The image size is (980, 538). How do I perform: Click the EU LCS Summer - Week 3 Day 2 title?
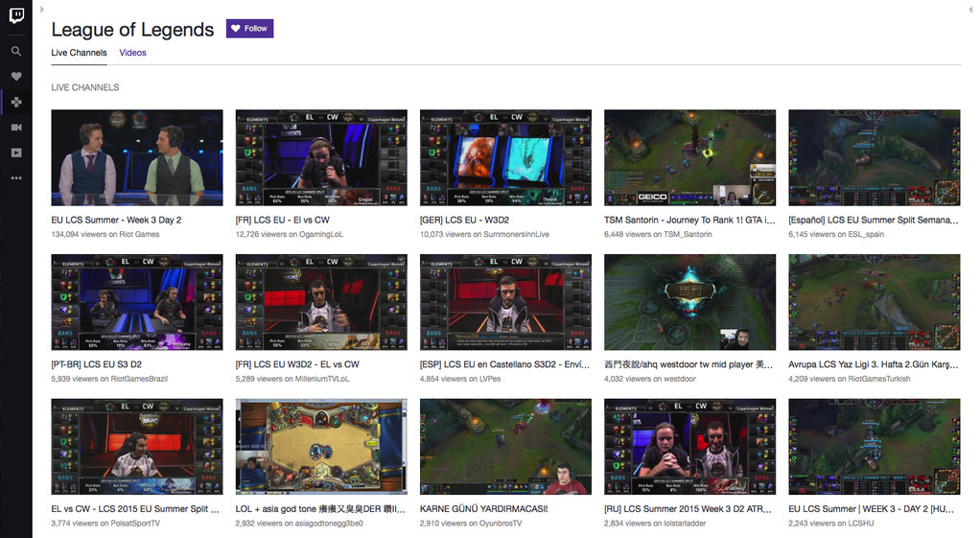pyautogui.click(x=116, y=220)
